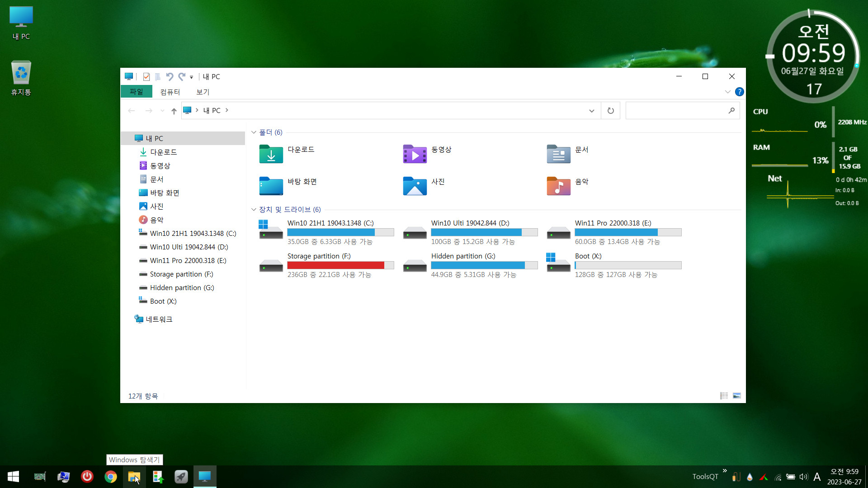Open the 다운로드 folder icon in main pane

pos(271,154)
